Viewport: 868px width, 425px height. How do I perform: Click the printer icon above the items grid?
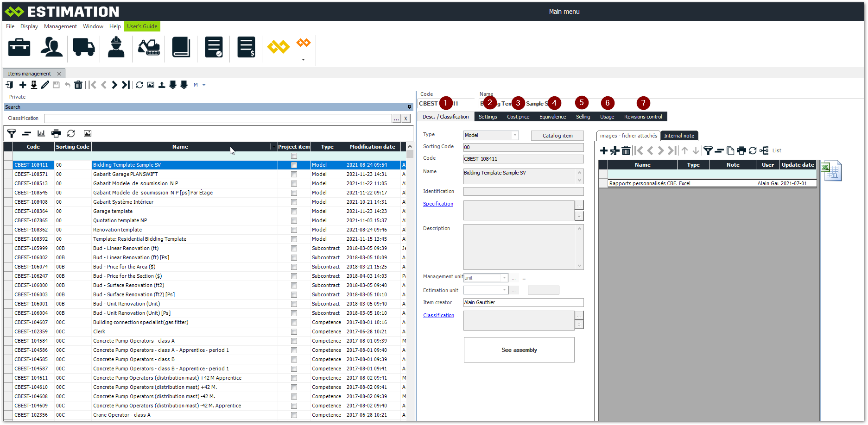tap(56, 133)
